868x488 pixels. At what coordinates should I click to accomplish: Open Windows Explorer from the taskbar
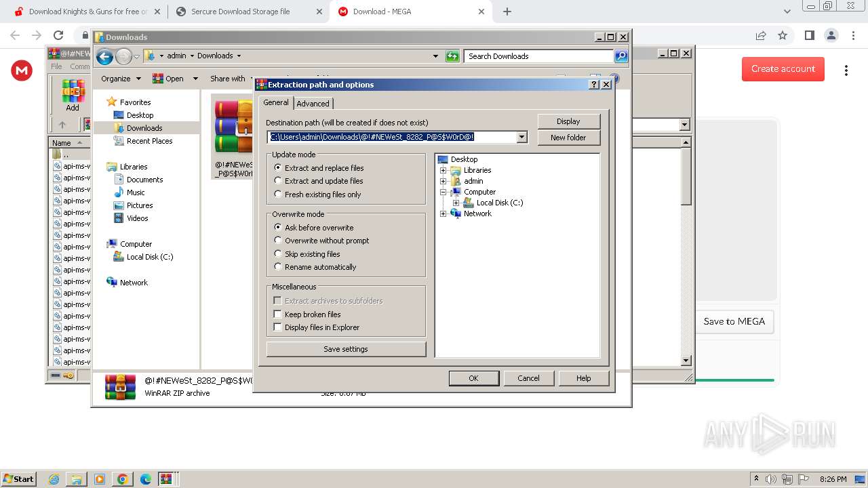(77, 479)
